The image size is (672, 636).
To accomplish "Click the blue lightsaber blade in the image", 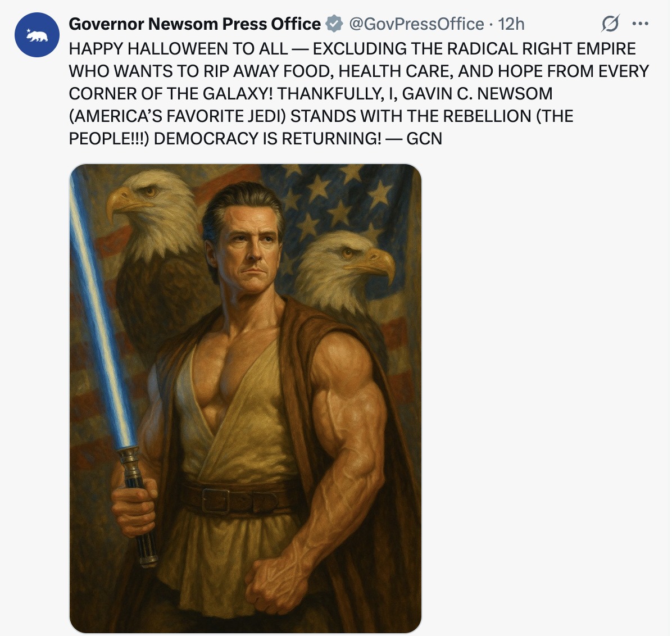I will 102,307.
